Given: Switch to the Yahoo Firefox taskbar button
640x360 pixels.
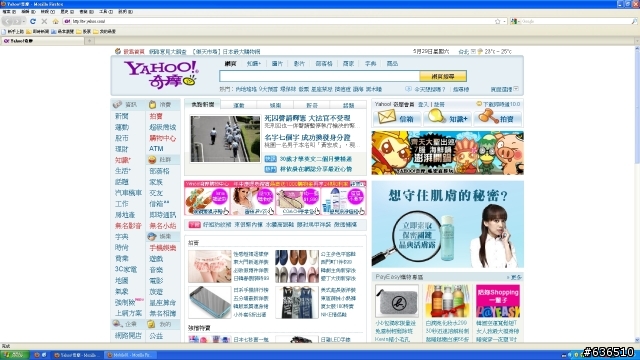Looking at the screenshot, I should [77, 355].
